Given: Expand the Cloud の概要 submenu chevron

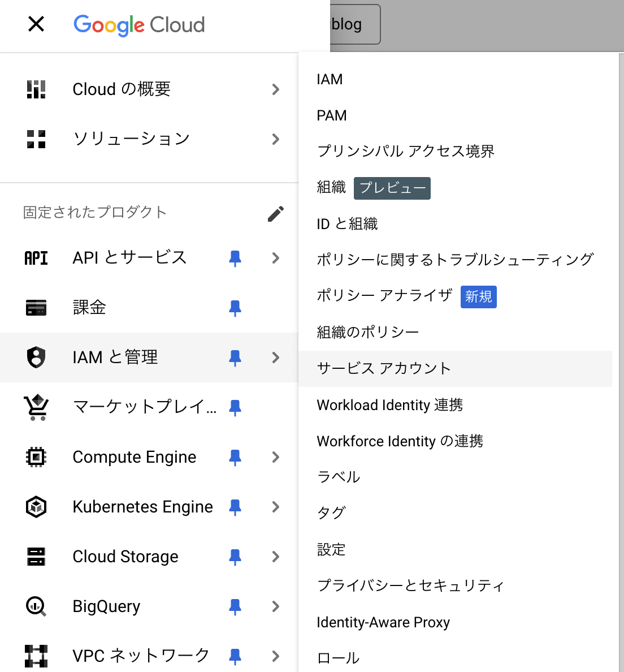Looking at the screenshot, I should pyautogui.click(x=276, y=89).
